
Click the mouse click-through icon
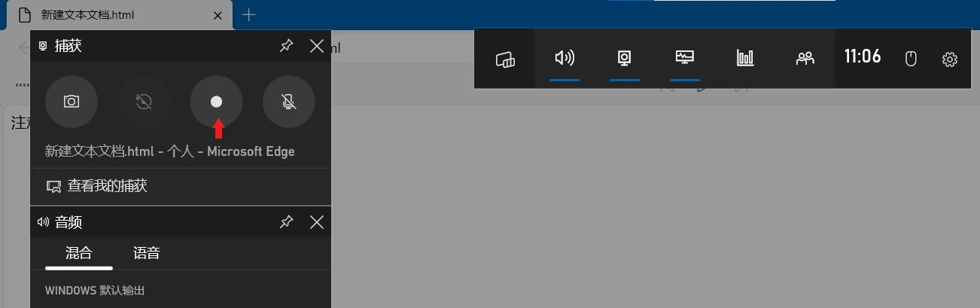coord(911,59)
